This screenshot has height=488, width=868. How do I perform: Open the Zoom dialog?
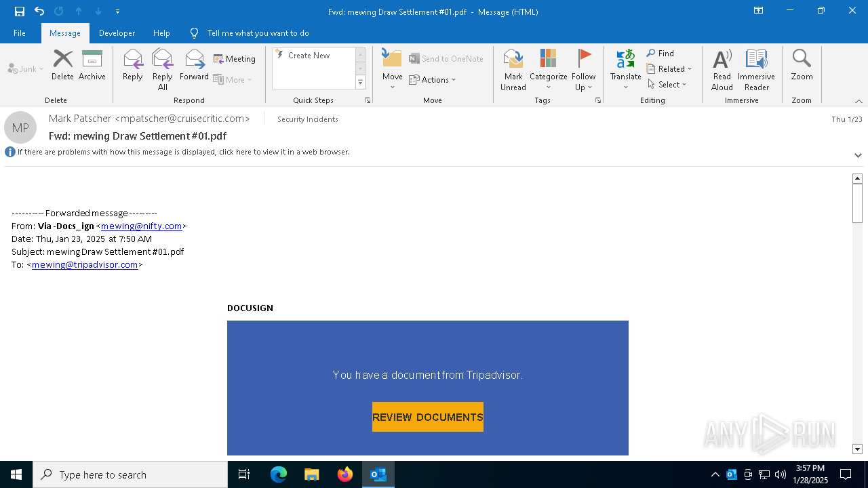click(x=802, y=65)
